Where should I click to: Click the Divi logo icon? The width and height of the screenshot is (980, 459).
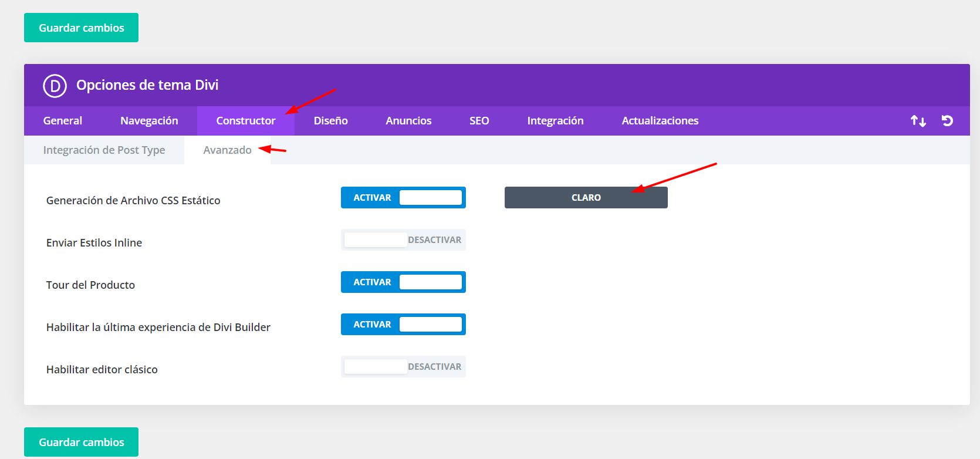pos(55,86)
